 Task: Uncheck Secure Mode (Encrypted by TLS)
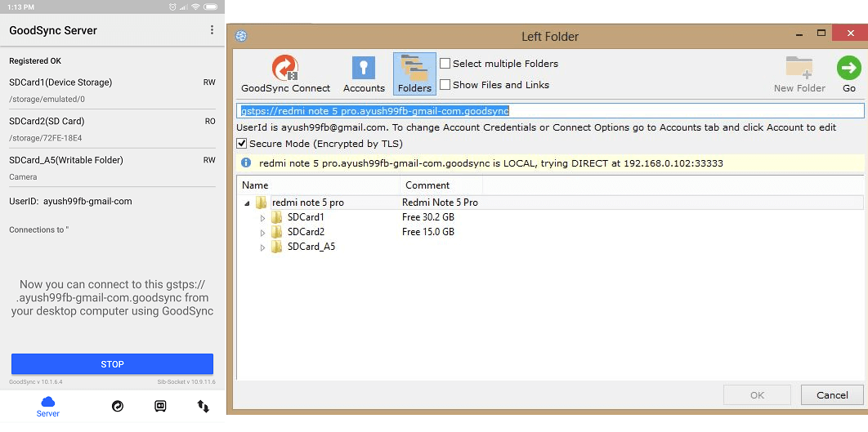[242, 143]
